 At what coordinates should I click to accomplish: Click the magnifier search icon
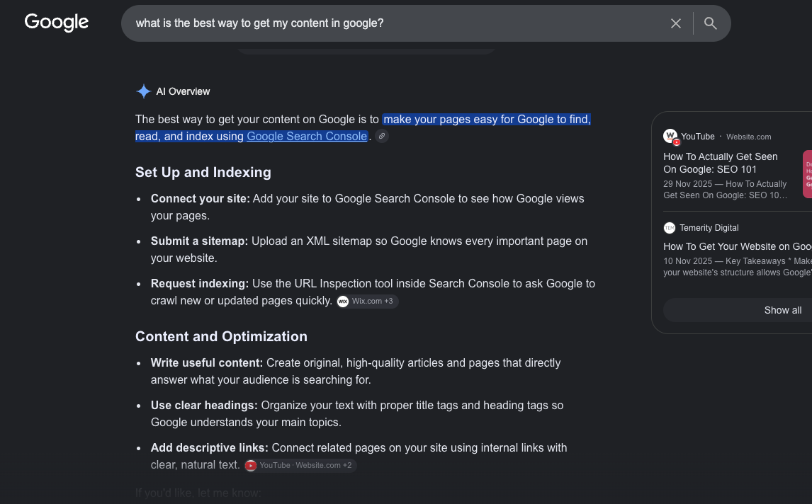pyautogui.click(x=711, y=23)
